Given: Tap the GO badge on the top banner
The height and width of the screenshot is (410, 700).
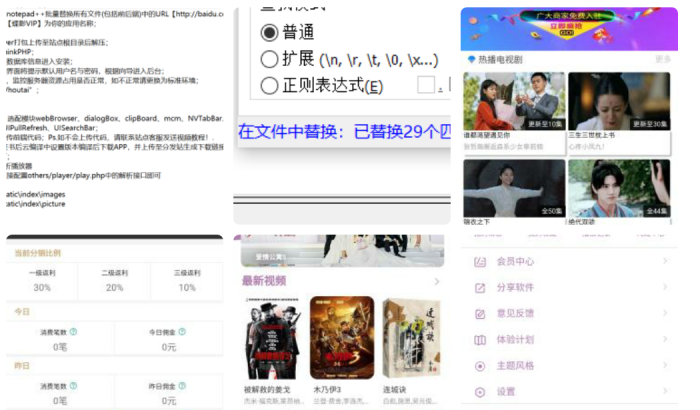Looking at the screenshot, I should (567, 33).
